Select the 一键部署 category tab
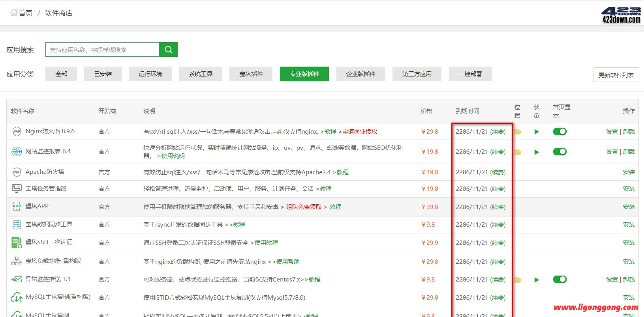Viewport: 644px width, 317px height. click(470, 74)
